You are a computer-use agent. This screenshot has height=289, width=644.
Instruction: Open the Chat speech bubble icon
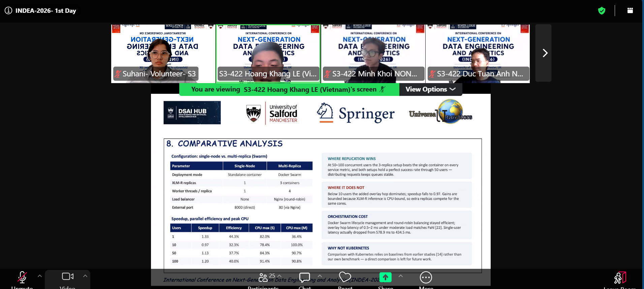coord(305,277)
